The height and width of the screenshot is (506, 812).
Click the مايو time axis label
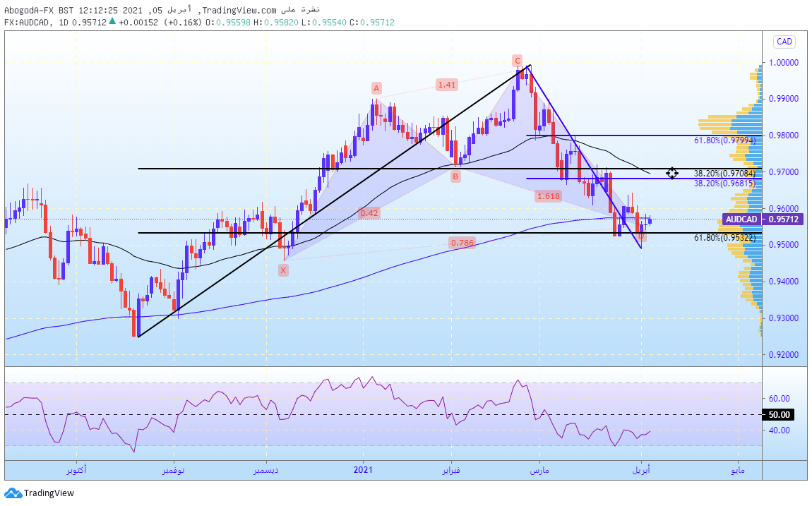click(x=737, y=470)
